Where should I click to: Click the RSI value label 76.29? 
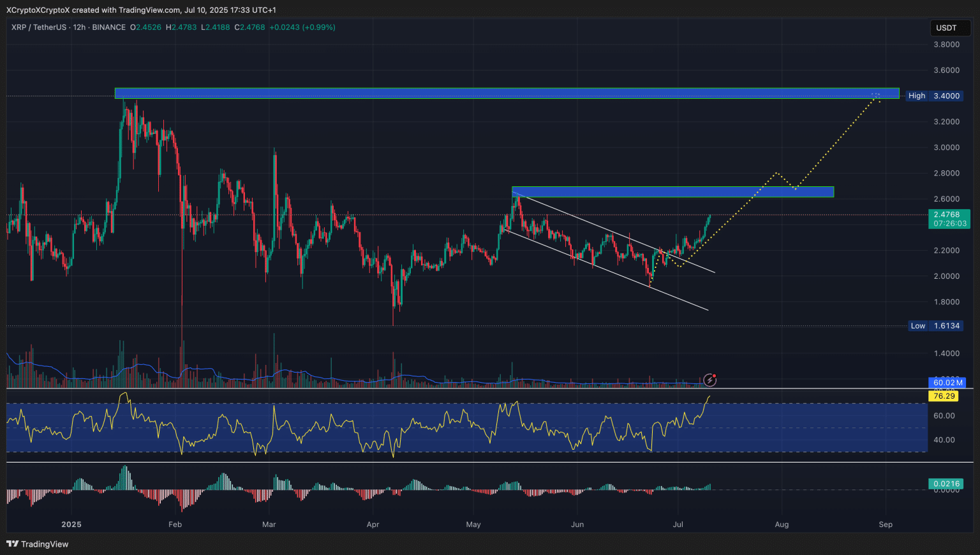pyautogui.click(x=944, y=396)
